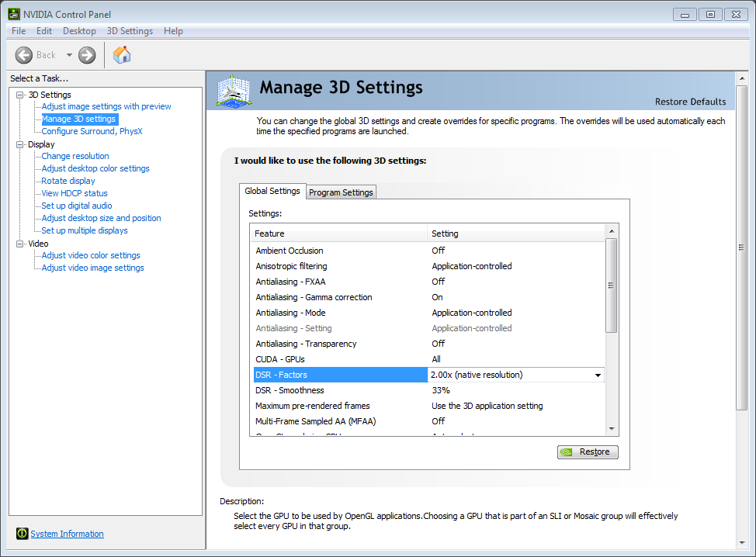This screenshot has width=756, height=557.
Task: Open the File menu
Action: click(19, 31)
